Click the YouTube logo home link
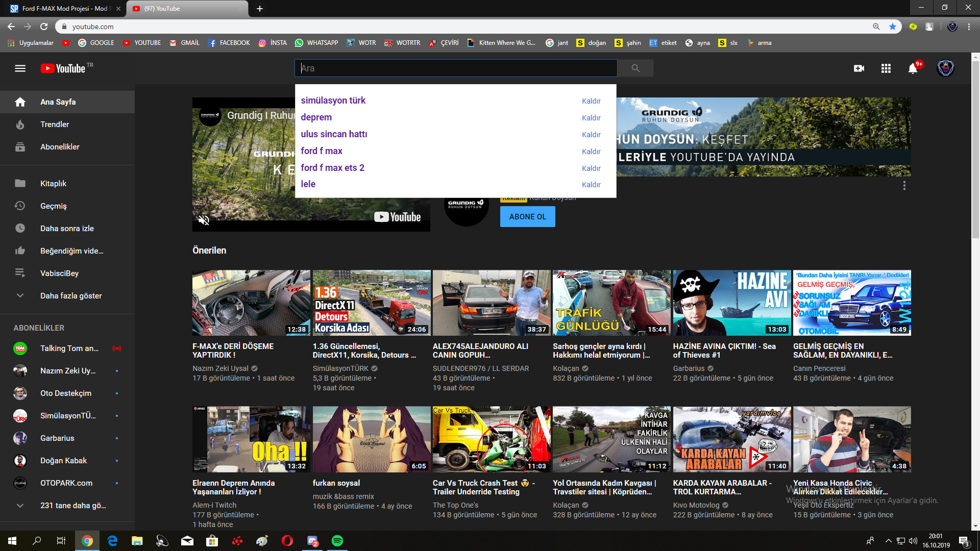This screenshot has width=980, height=551. coord(63,68)
